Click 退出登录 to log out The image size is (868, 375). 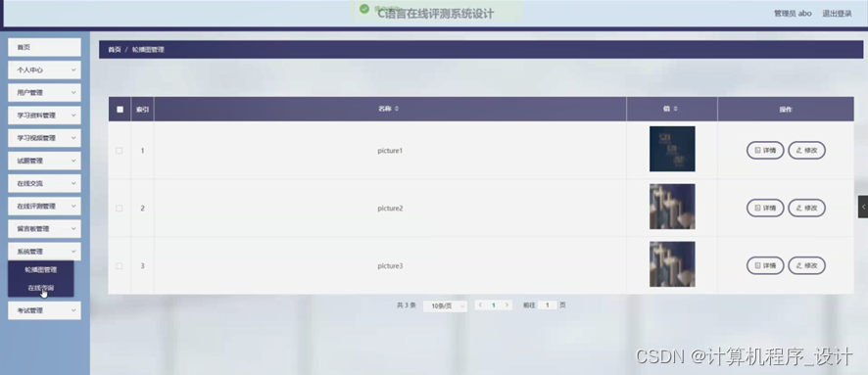click(837, 14)
